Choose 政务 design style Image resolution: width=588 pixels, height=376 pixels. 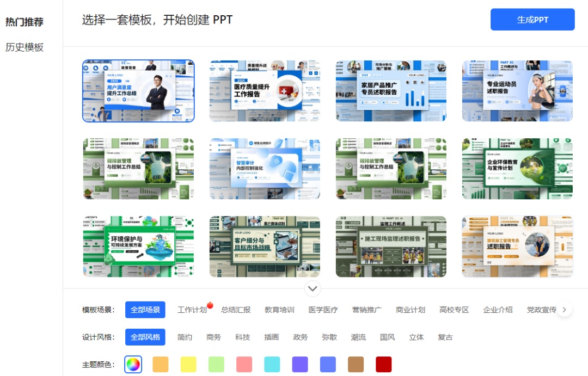click(301, 337)
